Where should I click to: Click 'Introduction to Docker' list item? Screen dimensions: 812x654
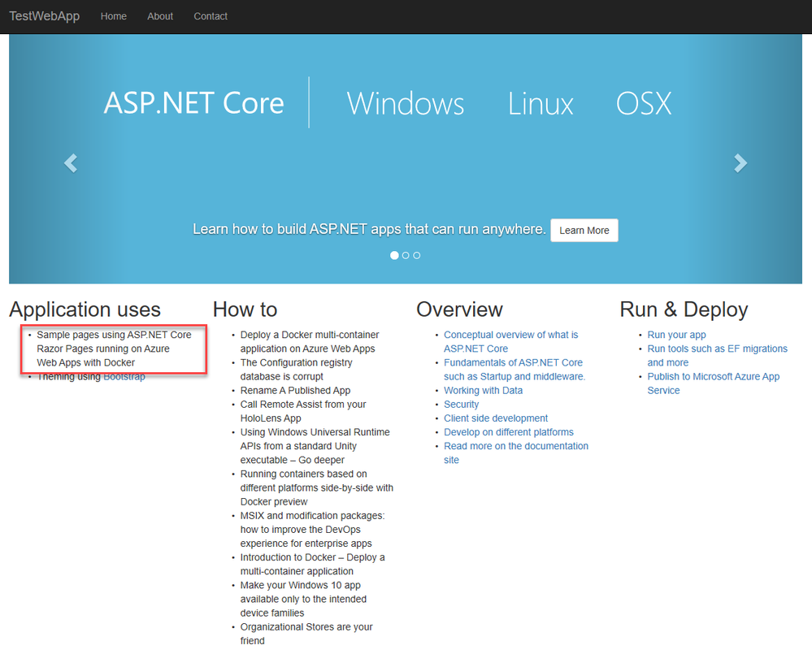click(312, 564)
